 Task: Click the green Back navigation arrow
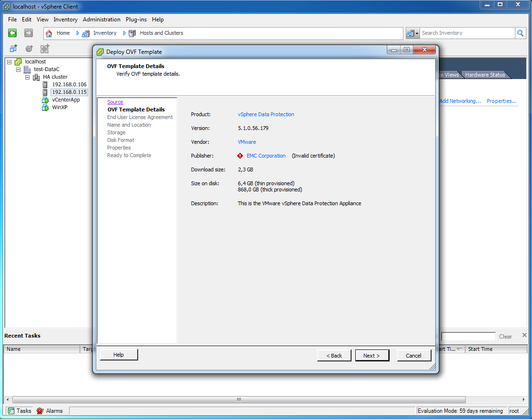[x=12, y=33]
